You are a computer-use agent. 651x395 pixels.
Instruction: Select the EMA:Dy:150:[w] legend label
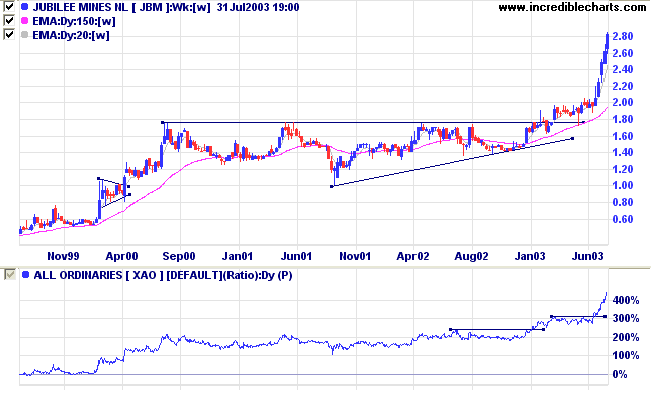pos(74,21)
